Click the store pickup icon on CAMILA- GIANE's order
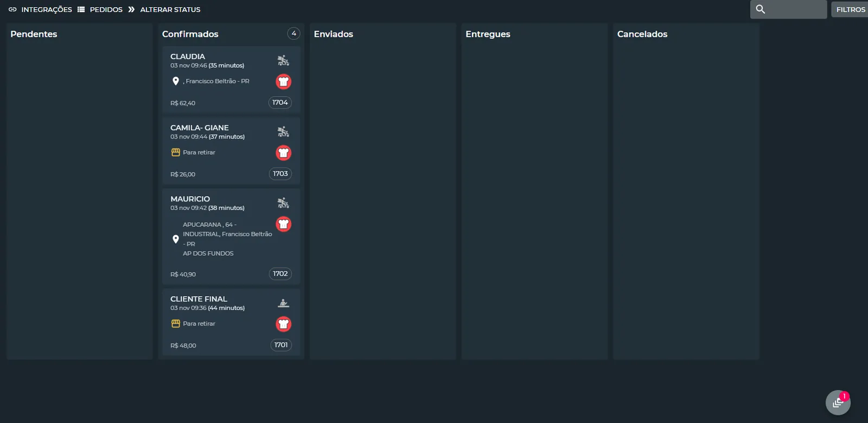868x423 pixels. 176,153
